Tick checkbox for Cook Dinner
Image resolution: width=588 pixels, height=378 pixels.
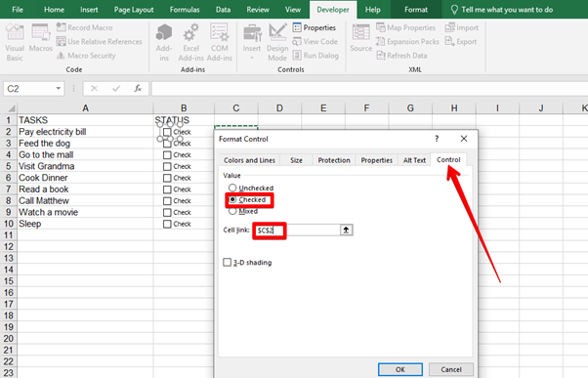(x=167, y=178)
